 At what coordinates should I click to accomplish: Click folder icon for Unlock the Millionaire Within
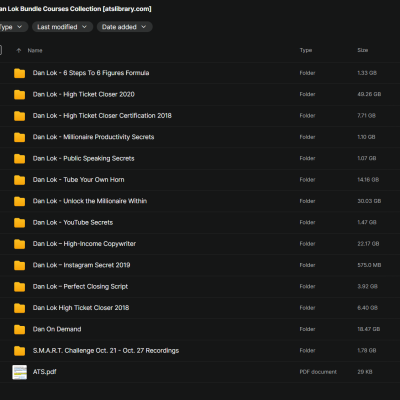(x=20, y=201)
